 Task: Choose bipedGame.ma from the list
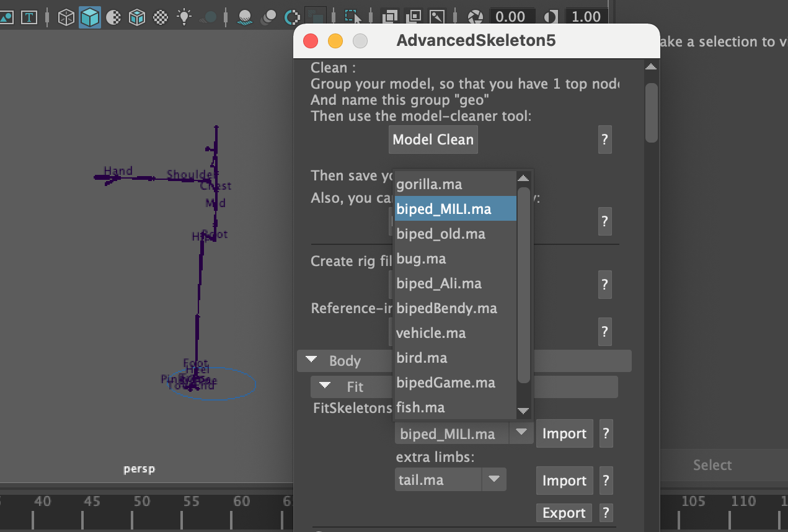pos(455,383)
